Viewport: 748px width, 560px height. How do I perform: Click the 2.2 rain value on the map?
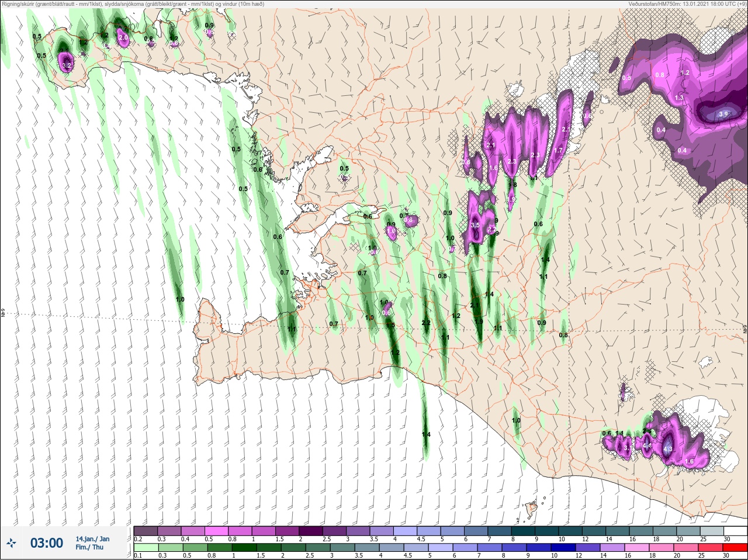click(426, 323)
